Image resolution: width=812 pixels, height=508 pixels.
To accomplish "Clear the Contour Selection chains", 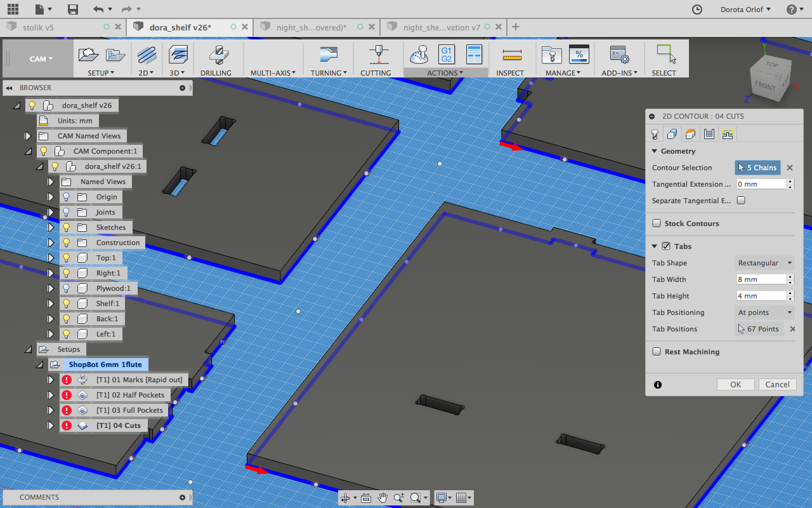I will (x=790, y=168).
